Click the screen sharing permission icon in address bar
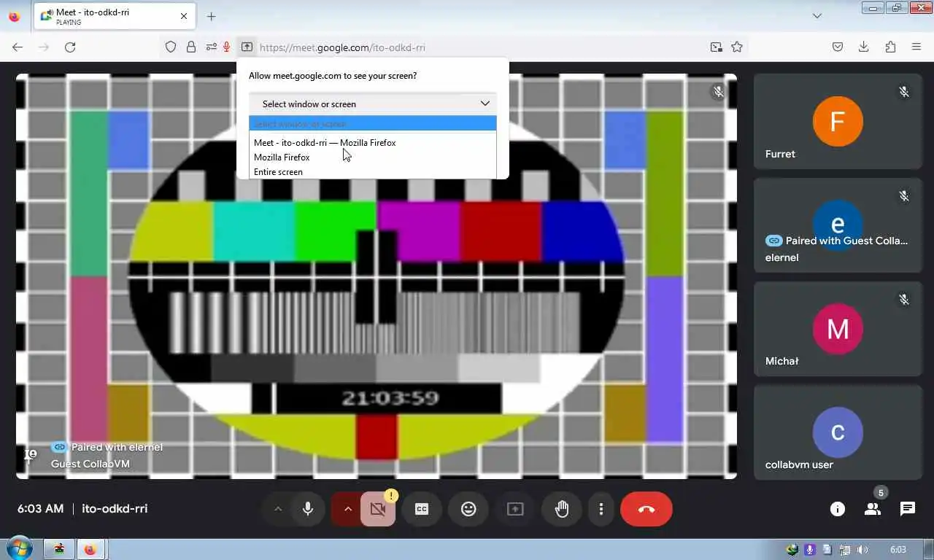 click(x=247, y=47)
